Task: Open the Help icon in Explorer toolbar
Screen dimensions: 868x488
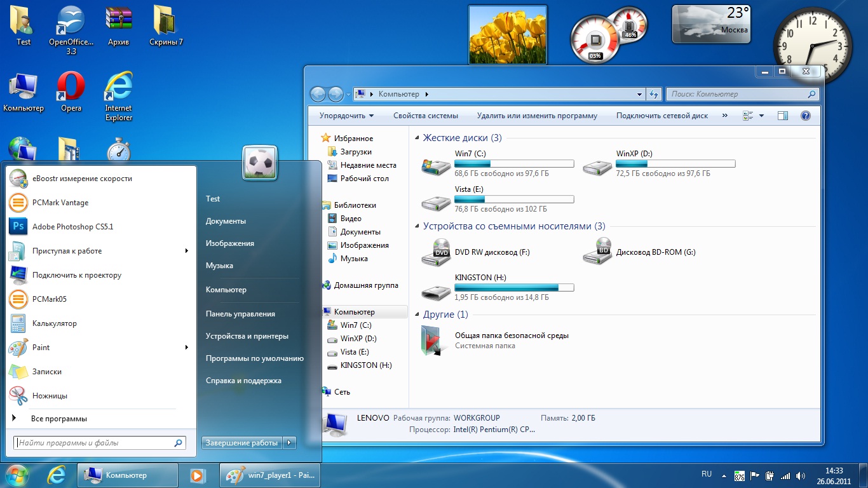Action: (x=806, y=116)
